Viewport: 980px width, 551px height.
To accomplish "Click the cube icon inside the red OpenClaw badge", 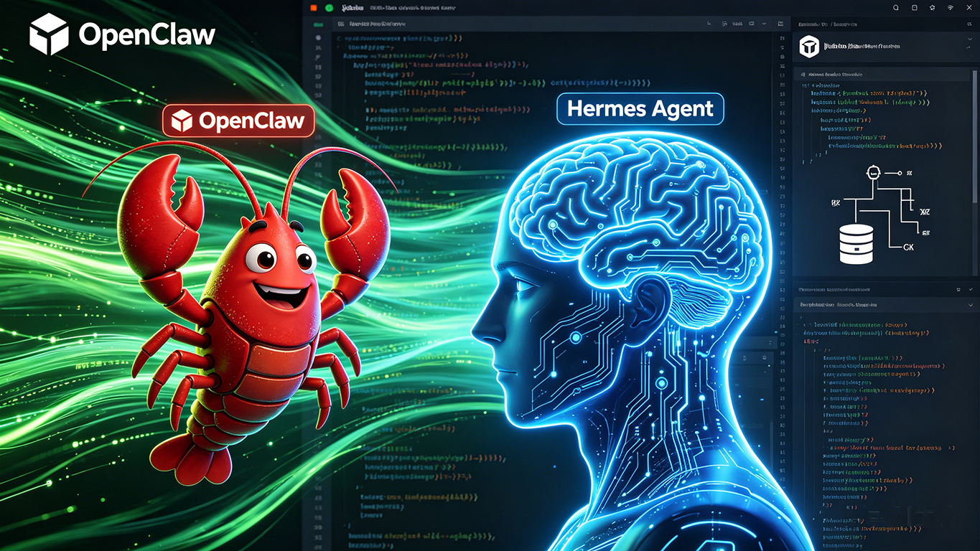I will pos(182,121).
